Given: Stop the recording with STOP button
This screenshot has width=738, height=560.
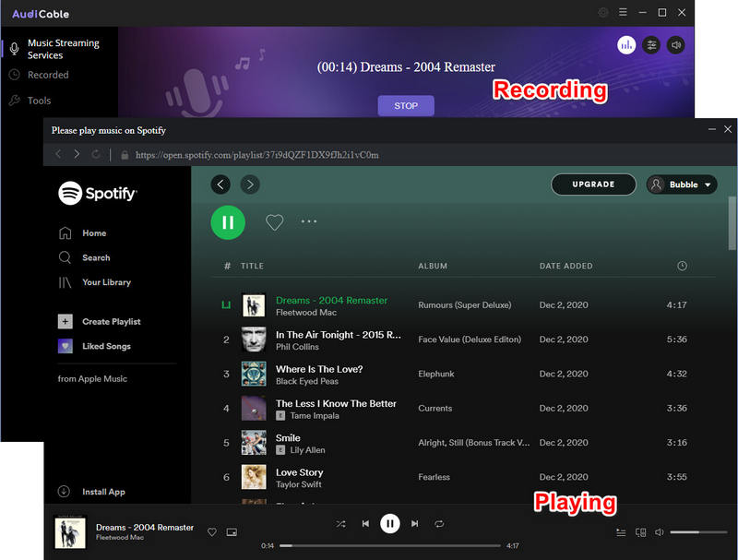Looking at the screenshot, I should [x=406, y=105].
